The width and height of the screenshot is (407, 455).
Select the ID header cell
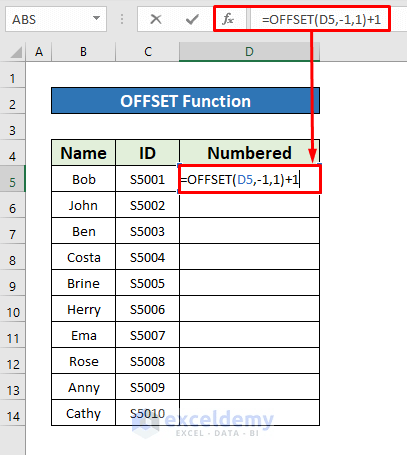(x=147, y=153)
